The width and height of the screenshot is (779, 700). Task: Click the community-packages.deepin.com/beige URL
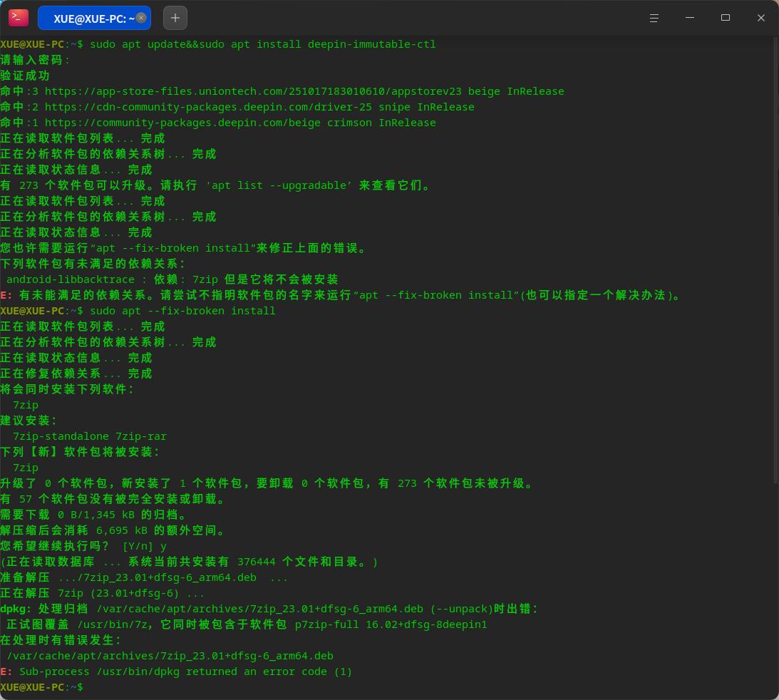point(182,123)
